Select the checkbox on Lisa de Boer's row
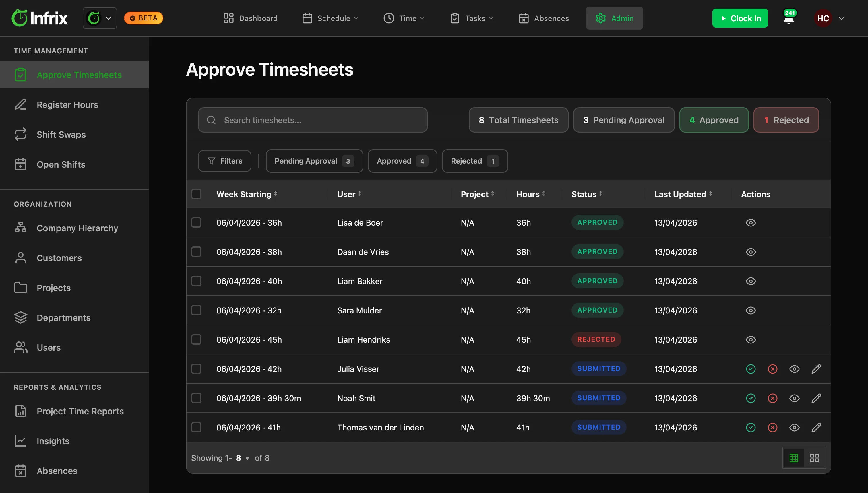The width and height of the screenshot is (868, 493). [x=196, y=222]
